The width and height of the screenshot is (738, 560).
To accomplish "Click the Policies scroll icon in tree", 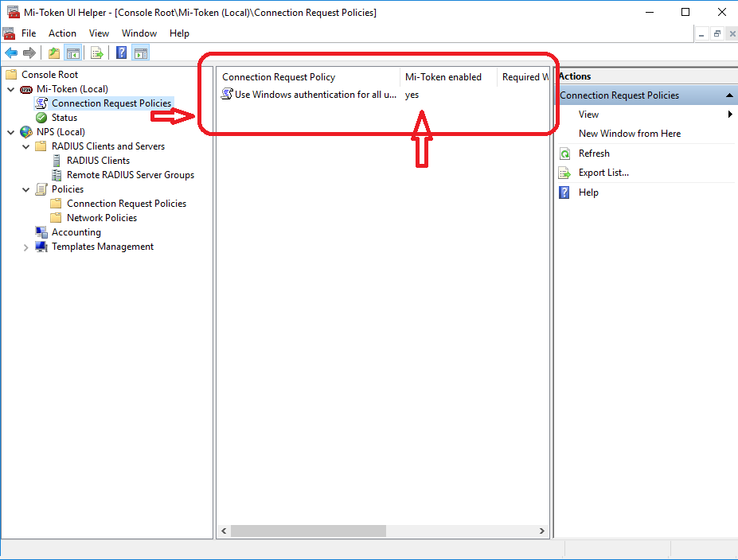I will coord(41,189).
